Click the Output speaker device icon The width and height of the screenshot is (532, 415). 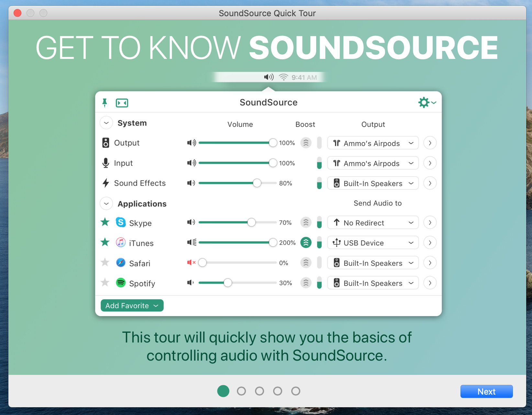pyautogui.click(x=106, y=143)
